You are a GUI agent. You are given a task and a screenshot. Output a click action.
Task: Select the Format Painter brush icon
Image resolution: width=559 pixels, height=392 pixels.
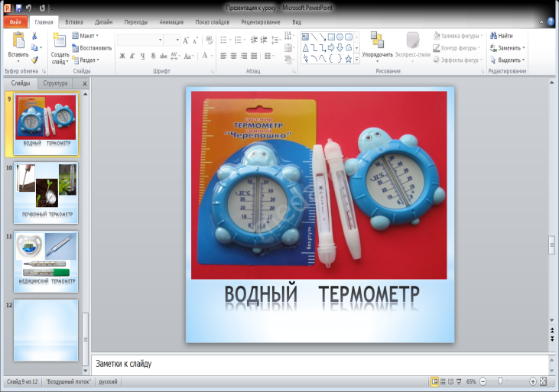(x=34, y=60)
